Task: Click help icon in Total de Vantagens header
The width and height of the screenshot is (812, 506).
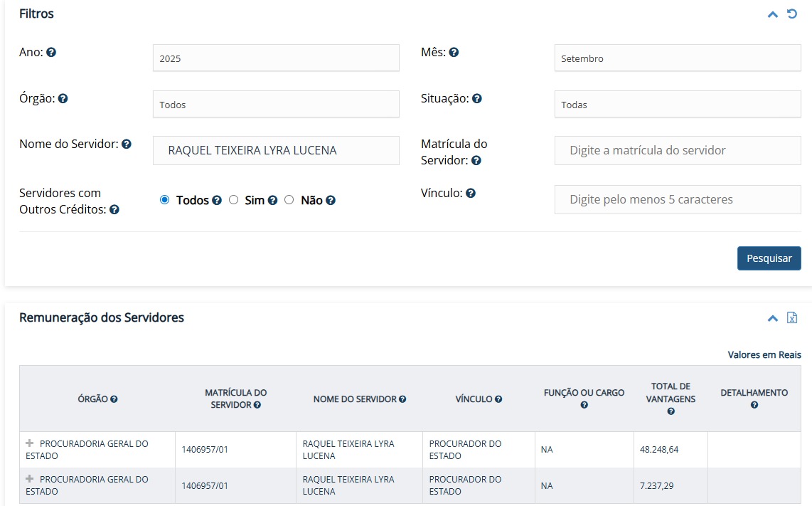Action: click(671, 411)
